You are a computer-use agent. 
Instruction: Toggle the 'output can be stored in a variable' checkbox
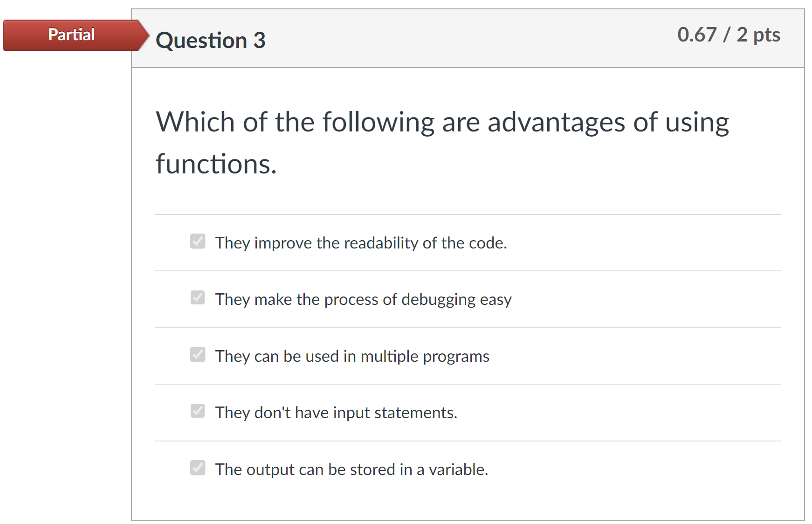(198, 468)
